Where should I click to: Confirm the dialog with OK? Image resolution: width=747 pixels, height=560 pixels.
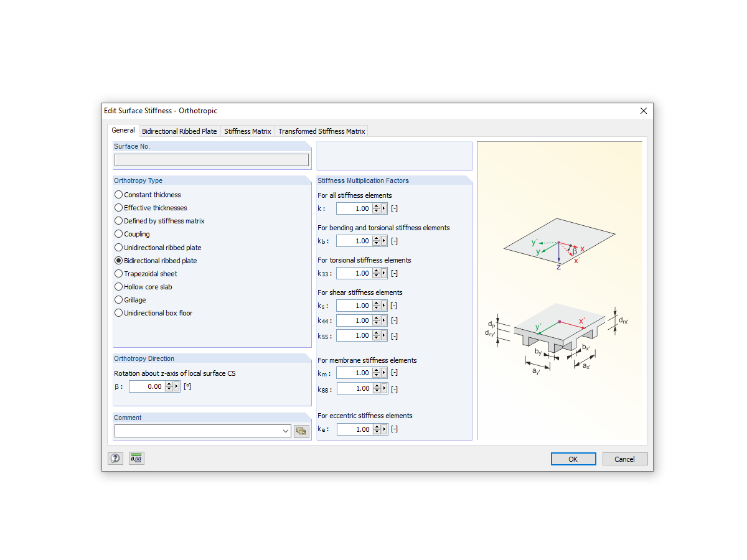(573, 459)
